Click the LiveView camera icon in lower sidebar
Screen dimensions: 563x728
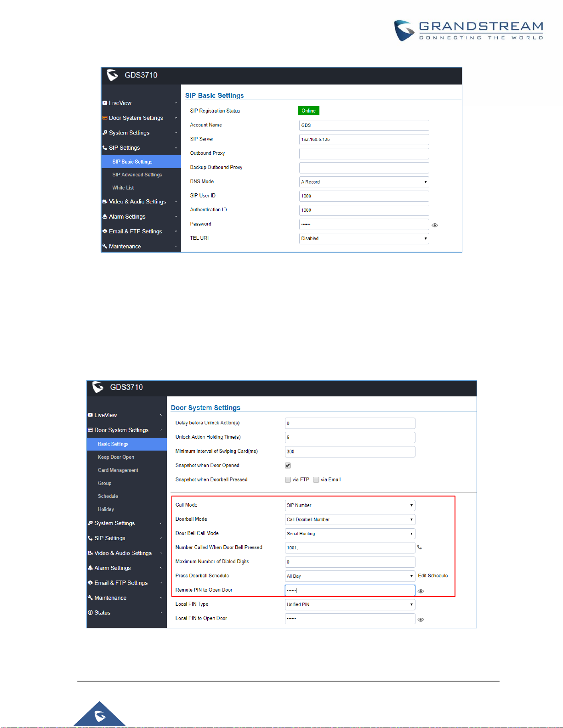(91, 415)
